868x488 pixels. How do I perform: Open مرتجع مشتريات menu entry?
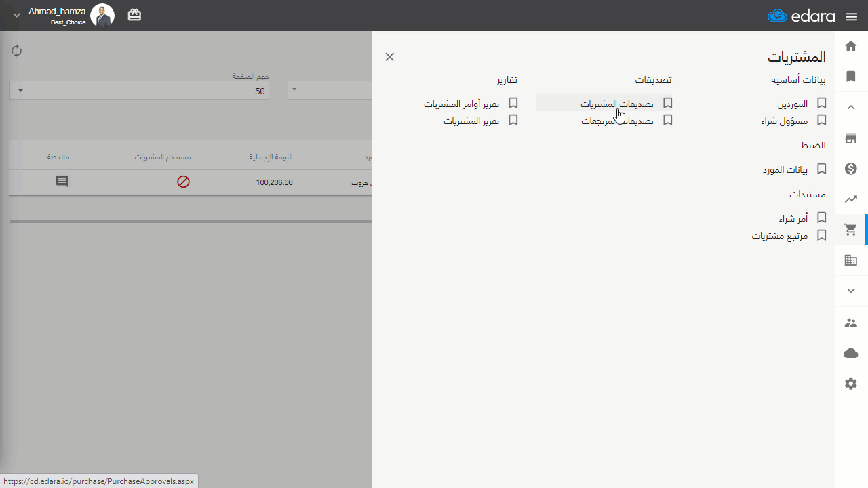[x=780, y=235]
